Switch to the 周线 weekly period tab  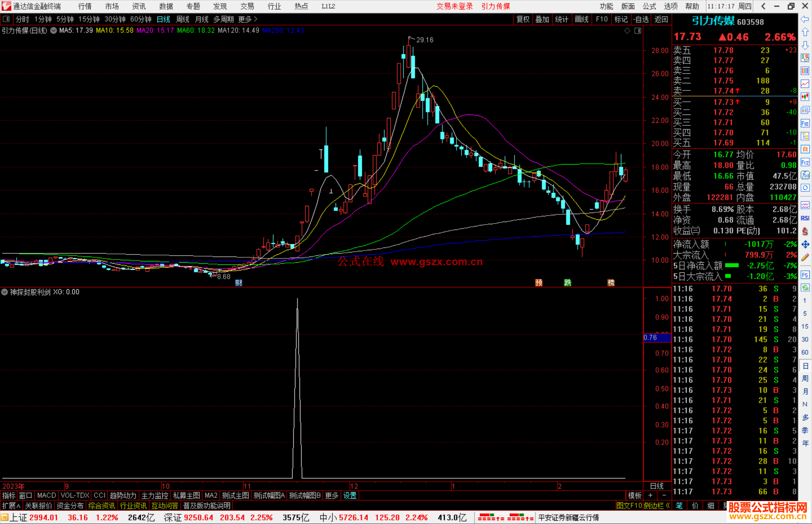point(183,19)
